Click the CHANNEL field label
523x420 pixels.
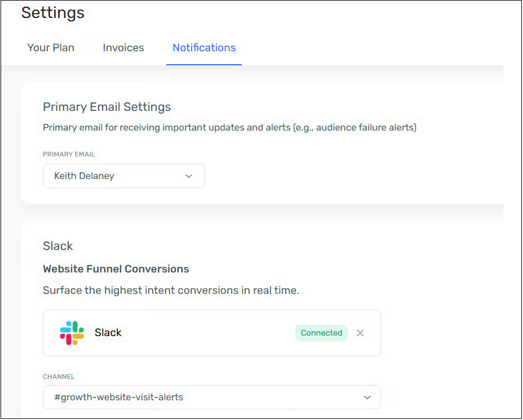tap(59, 377)
